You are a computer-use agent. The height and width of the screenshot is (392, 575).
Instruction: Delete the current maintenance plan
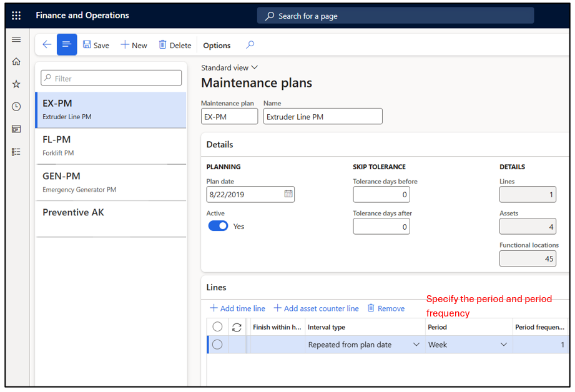click(x=175, y=45)
